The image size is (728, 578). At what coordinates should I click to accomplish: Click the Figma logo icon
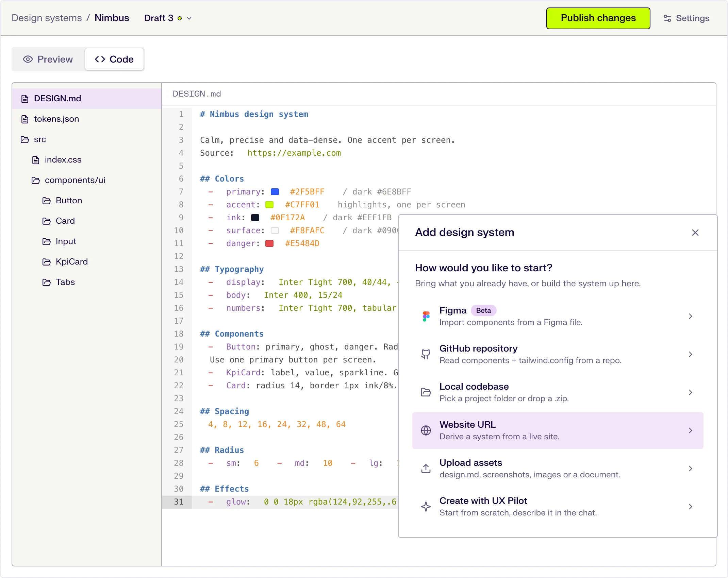click(426, 316)
